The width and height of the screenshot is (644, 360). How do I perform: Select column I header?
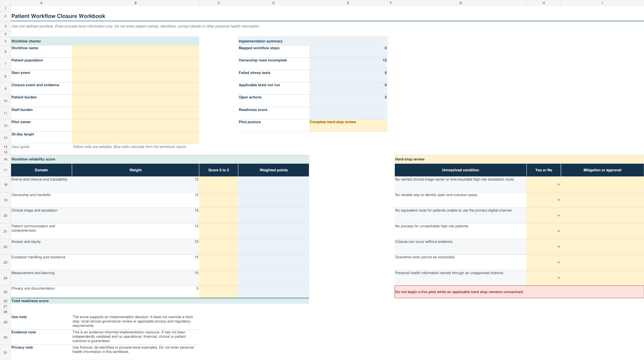(x=602, y=3)
